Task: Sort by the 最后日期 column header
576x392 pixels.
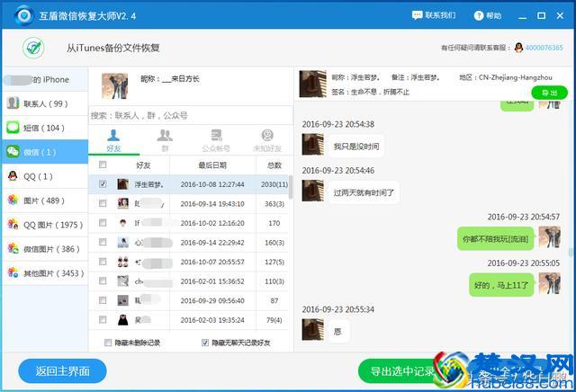Action: pos(212,165)
